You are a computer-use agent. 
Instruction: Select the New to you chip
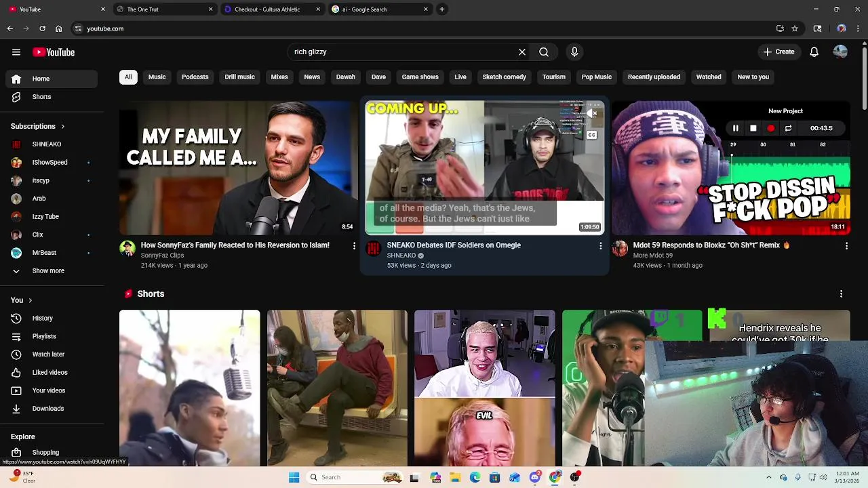753,77
